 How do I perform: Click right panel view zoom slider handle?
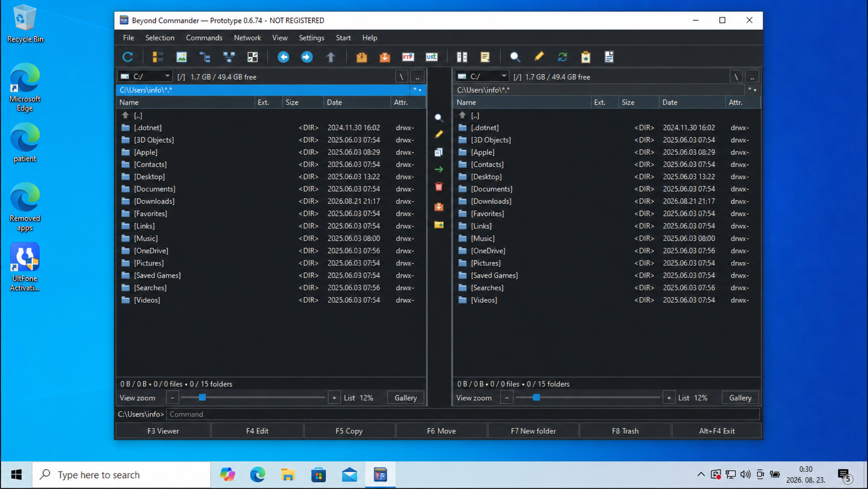537,398
